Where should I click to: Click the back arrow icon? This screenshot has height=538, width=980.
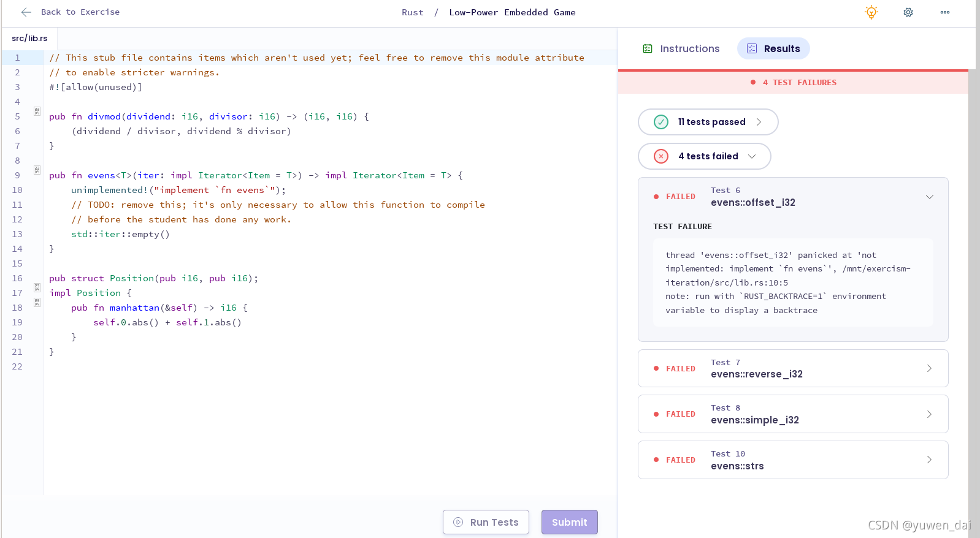point(26,12)
